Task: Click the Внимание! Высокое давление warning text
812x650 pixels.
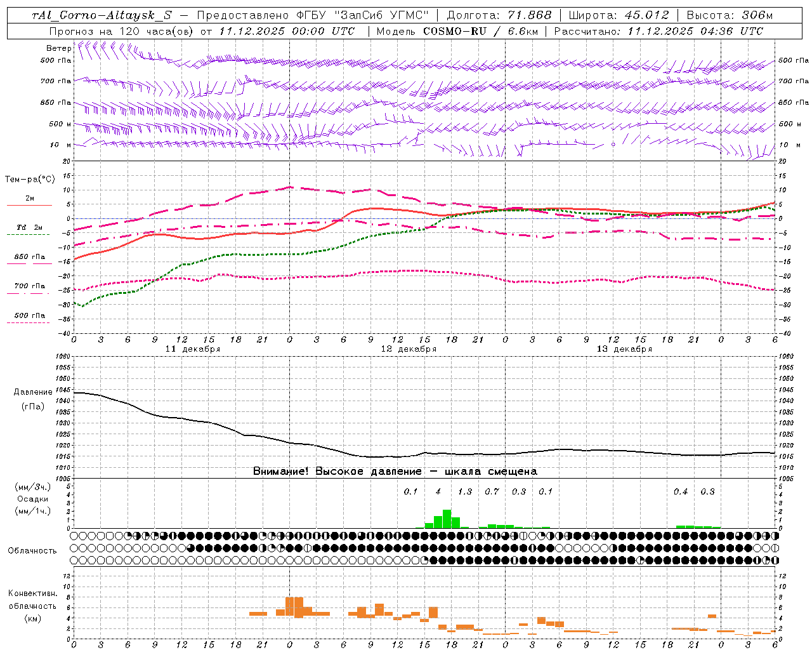Action: [x=395, y=472]
